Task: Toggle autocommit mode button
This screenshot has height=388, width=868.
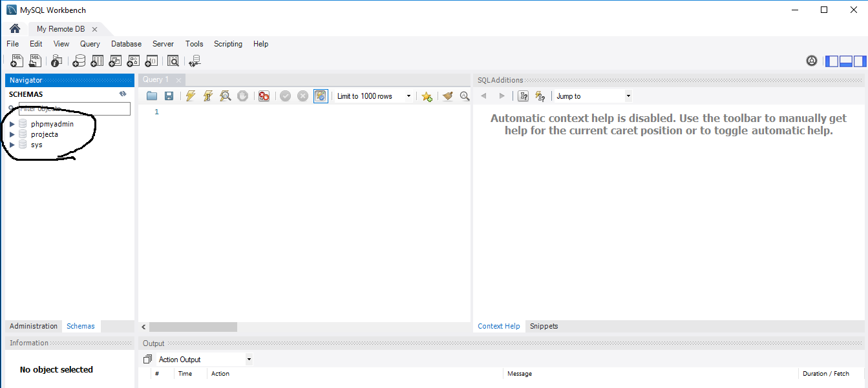Action: coord(321,96)
